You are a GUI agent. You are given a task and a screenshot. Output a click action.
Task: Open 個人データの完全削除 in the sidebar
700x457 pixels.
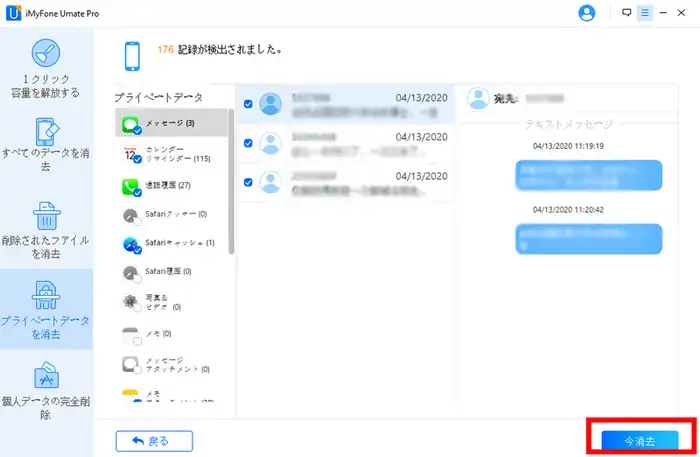pyautogui.click(x=46, y=391)
